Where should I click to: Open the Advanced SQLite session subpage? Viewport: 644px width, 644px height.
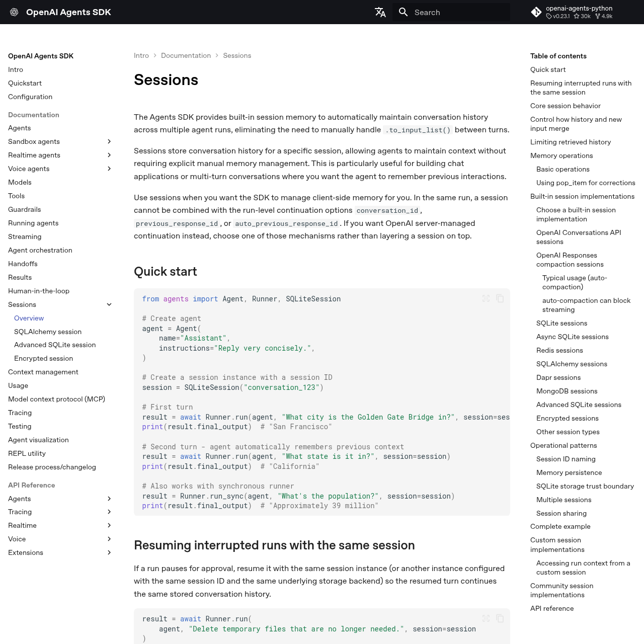(55, 345)
